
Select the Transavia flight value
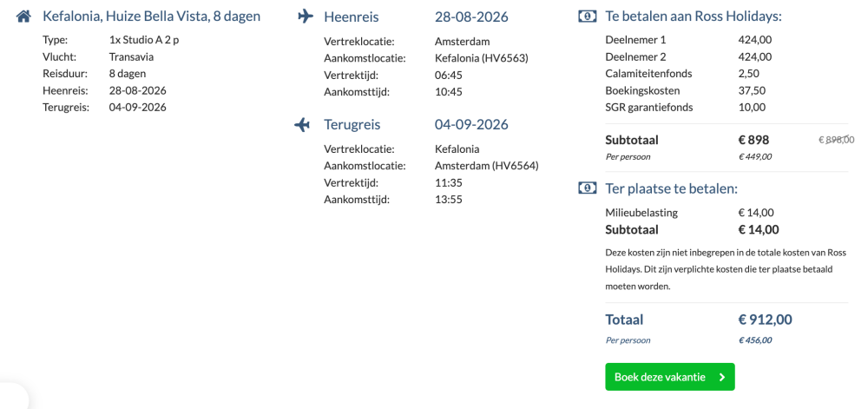(x=131, y=57)
